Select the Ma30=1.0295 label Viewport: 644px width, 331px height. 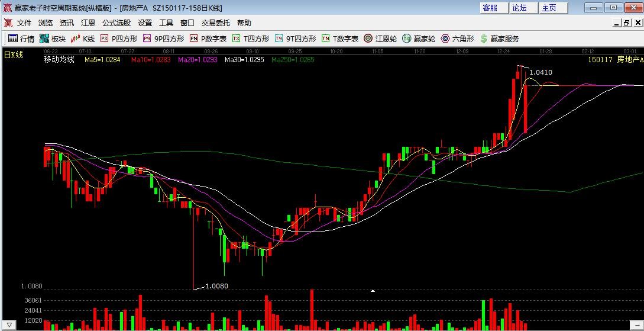tap(244, 60)
